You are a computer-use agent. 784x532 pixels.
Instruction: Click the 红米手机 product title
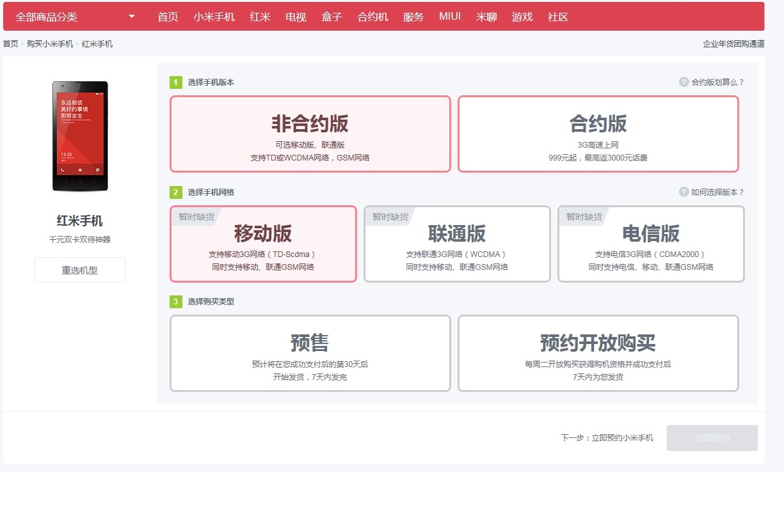point(80,221)
